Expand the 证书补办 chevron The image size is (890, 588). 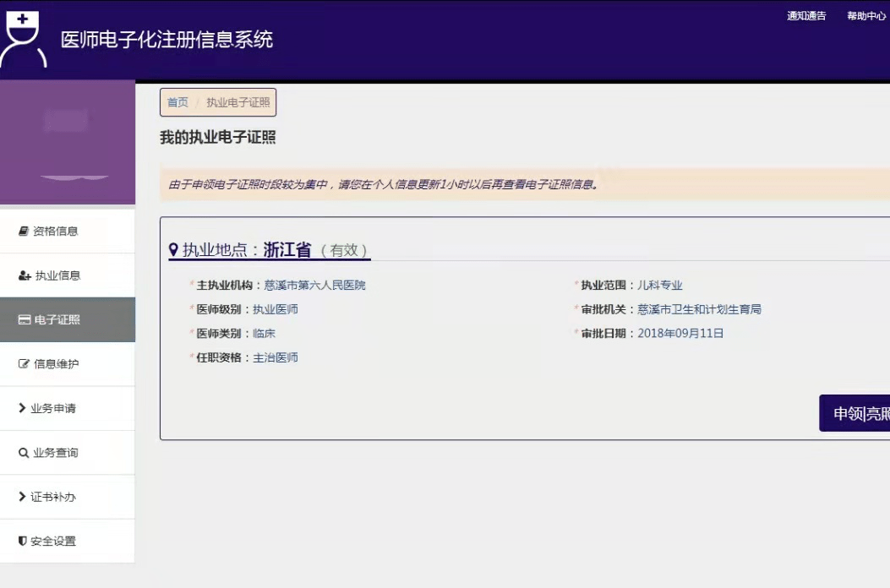[x=22, y=496]
